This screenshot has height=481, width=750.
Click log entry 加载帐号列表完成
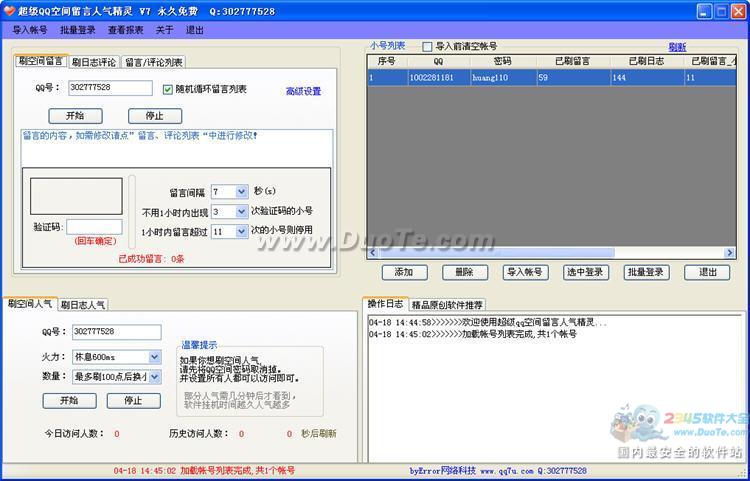pos(473,334)
